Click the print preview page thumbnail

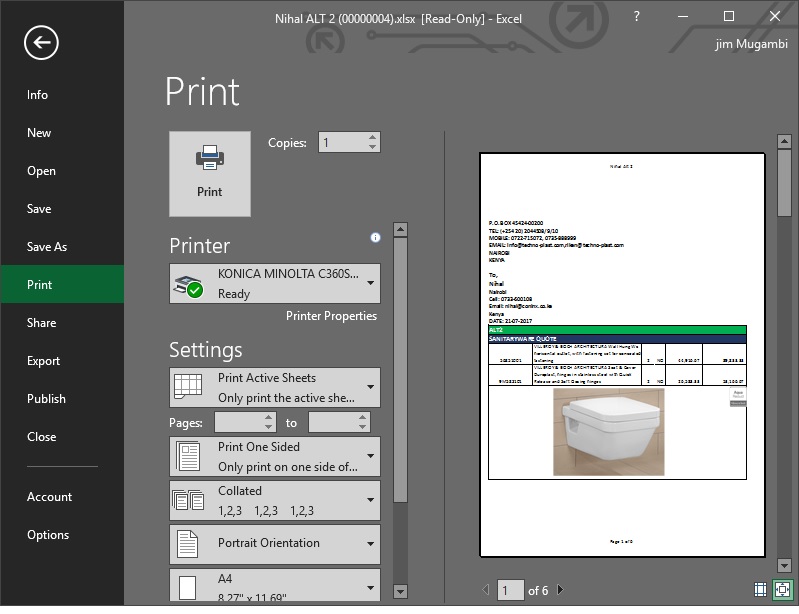[622, 355]
